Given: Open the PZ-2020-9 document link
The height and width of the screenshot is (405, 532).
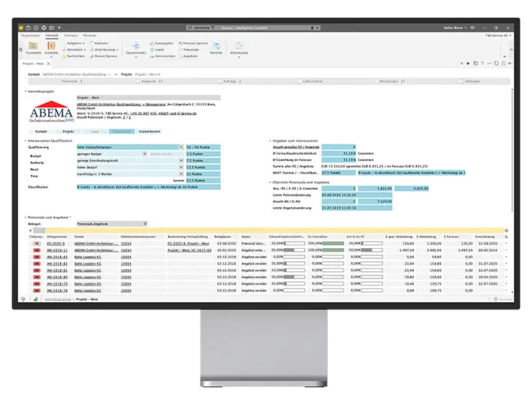Looking at the screenshot, I should pyautogui.click(x=55, y=243).
